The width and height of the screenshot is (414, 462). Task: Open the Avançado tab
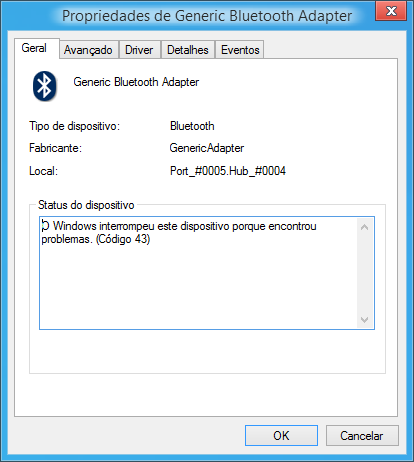click(89, 50)
